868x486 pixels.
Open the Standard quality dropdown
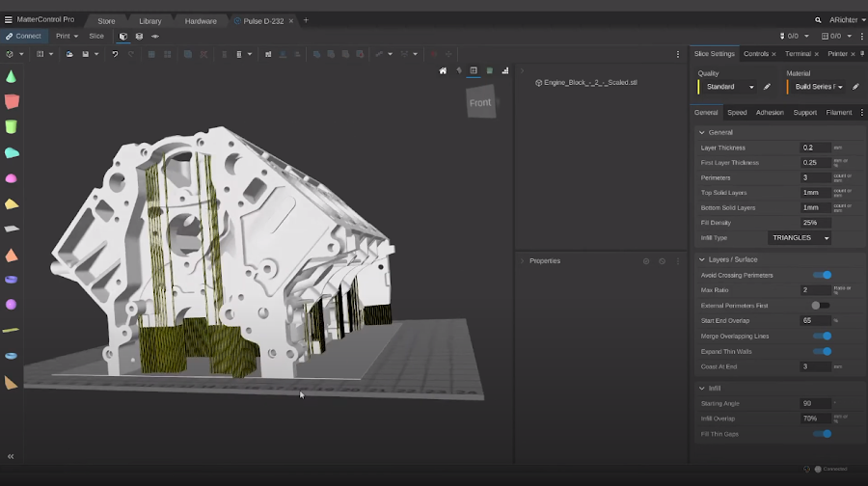click(730, 87)
